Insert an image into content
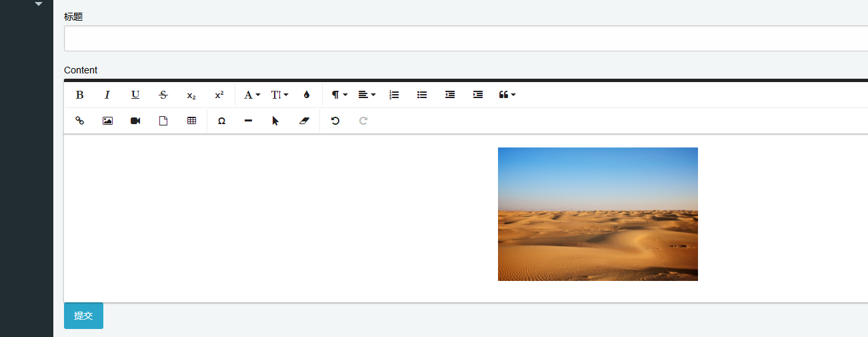 (107, 121)
